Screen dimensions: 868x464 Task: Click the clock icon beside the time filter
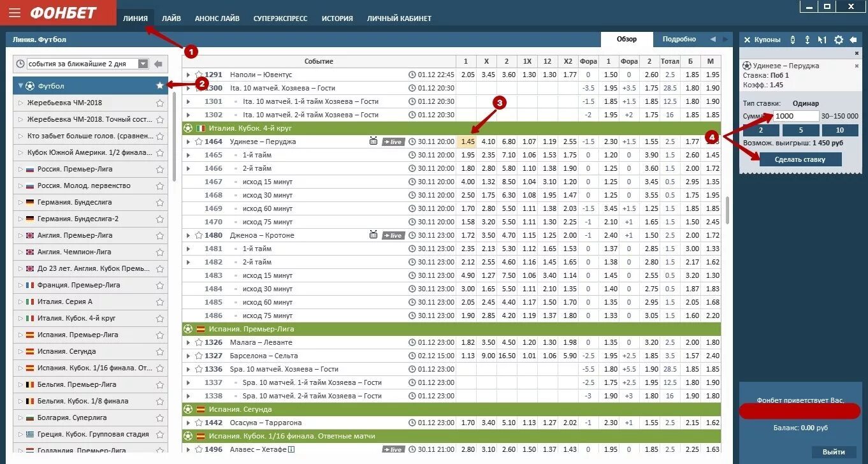click(20, 64)
